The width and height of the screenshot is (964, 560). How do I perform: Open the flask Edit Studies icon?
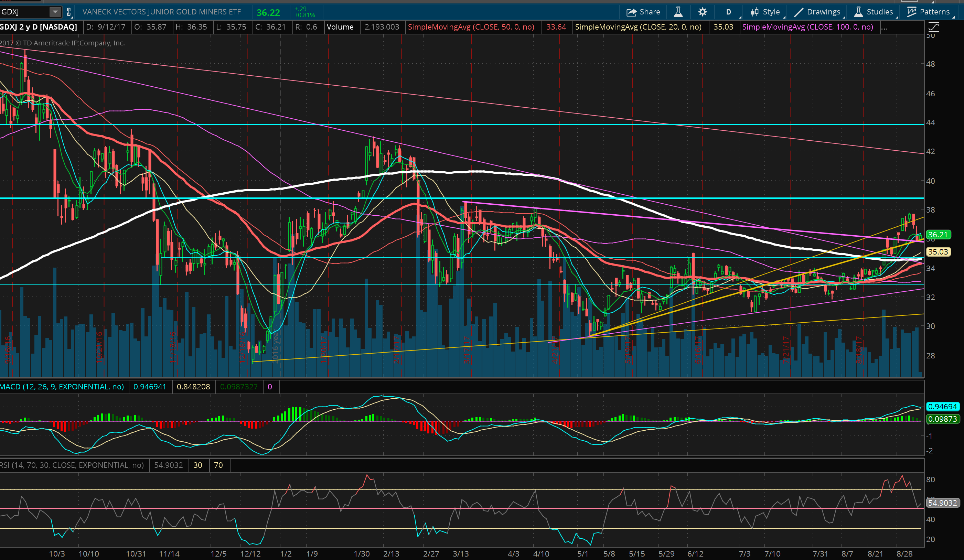coord(678,12)
